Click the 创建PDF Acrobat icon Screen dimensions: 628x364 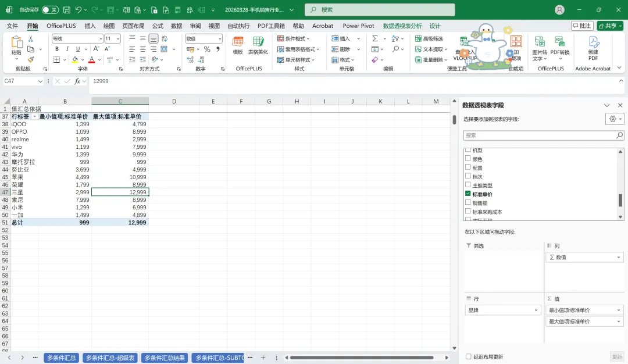click(x=593, y=48)
